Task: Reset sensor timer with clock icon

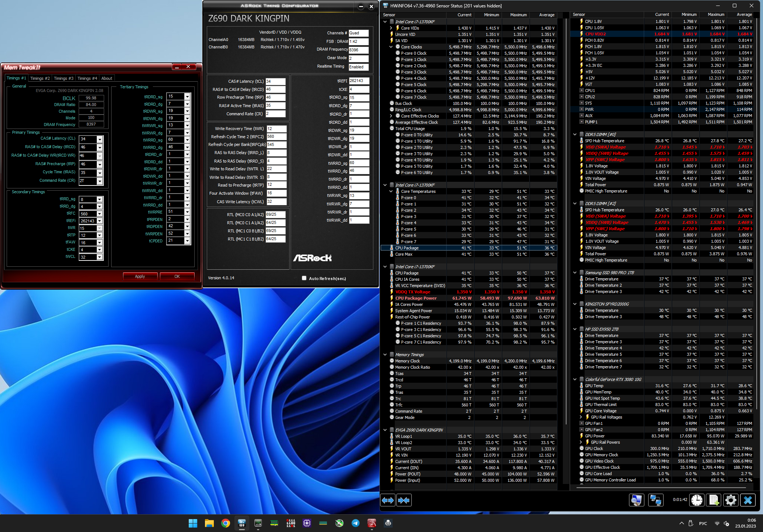Action: [x=697, y=500]
